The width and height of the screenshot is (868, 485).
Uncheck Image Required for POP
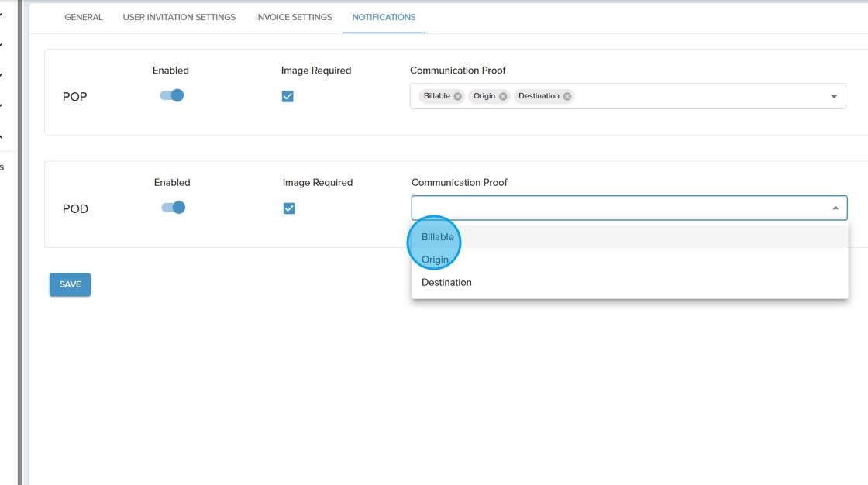click(288, 96)
